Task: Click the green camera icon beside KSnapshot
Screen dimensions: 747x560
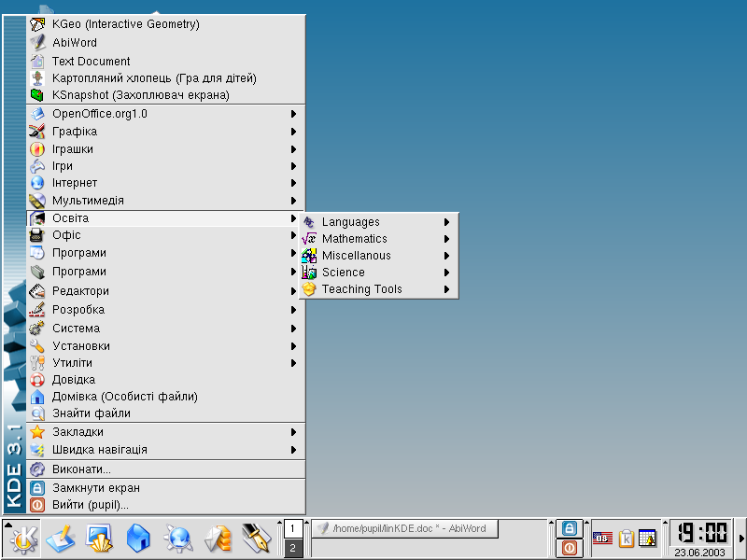Action: pos(37,95)
